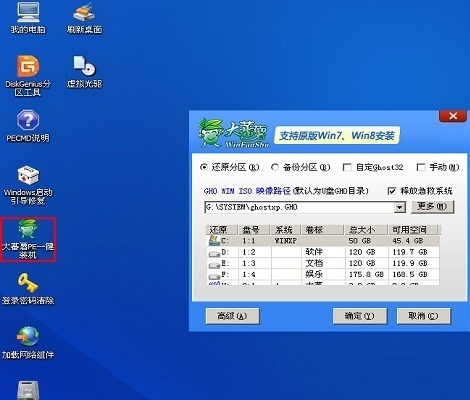The width and height of the screenshot is (470, 400).
Task: Click the 还原 column header
Action: point(221,230)
